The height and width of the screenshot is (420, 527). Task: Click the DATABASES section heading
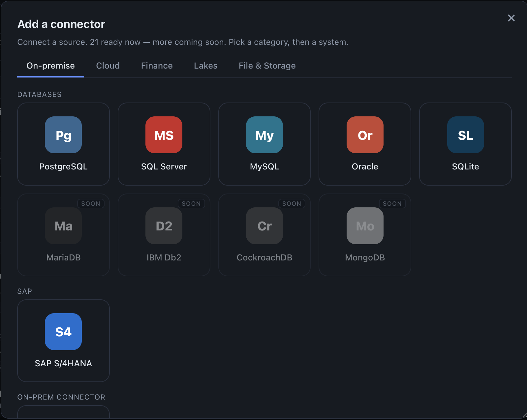pyautogui.click(x=39, y=95)
